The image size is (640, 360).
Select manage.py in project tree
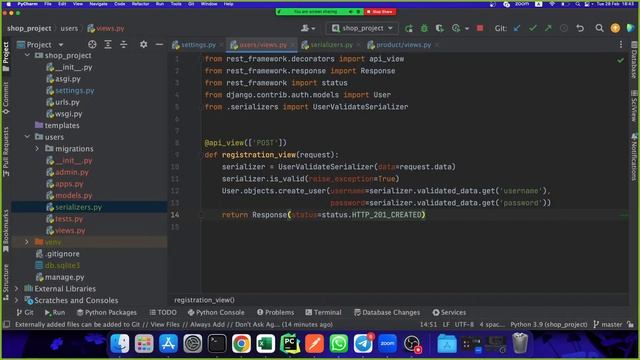point(64,277)
